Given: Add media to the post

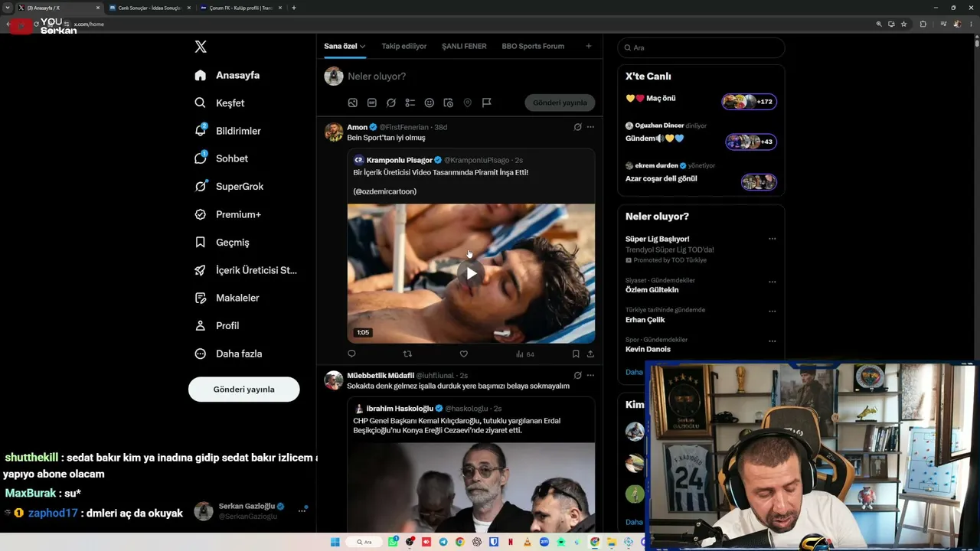Looking at the screenshot, I should pyautogui.click(x=353, y=103).
